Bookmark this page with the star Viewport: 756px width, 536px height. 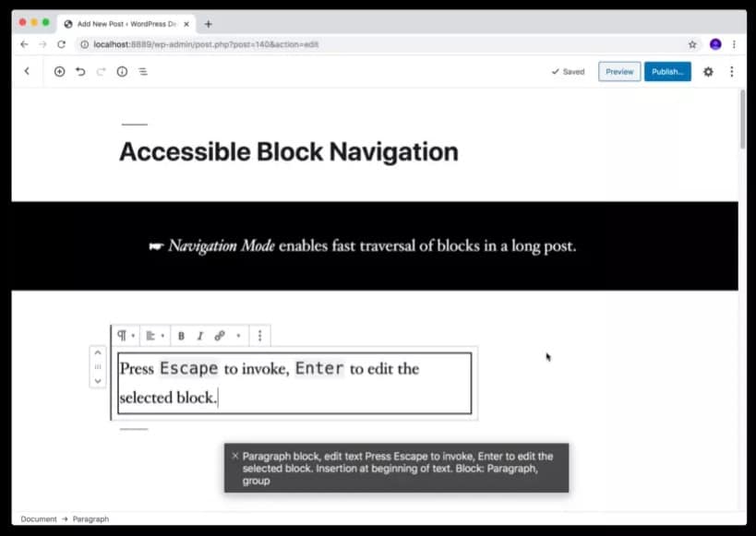point(692,44)
